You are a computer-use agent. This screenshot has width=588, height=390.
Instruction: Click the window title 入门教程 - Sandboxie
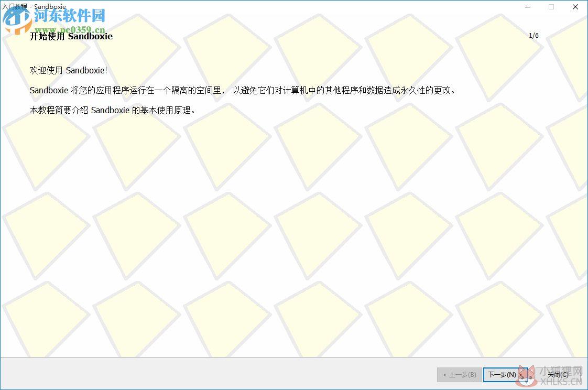(34, 6)
